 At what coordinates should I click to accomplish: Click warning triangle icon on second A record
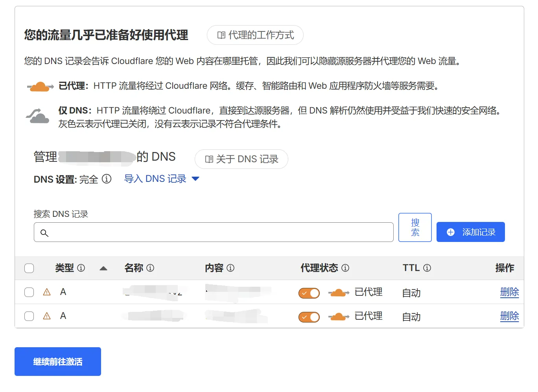pos(47,316)
